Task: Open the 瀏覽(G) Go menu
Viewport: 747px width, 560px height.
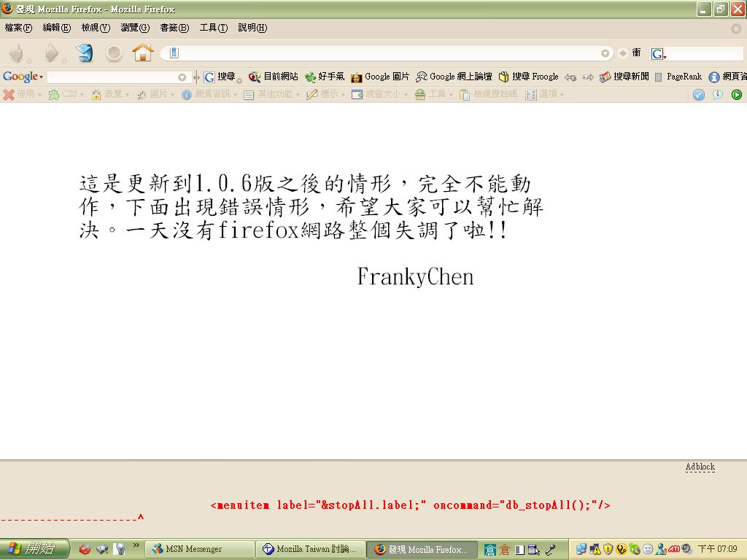Action: 135,28
